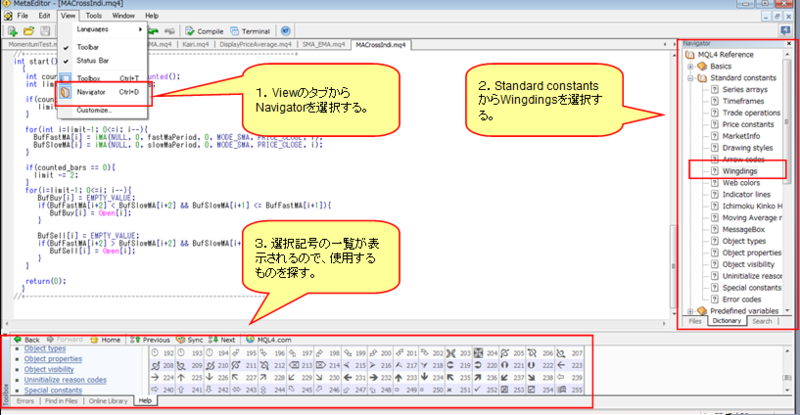Select Web colors in Navigator
Image resolution: width=800 pixels, height=415 pixels.
[x=741, y=183]
